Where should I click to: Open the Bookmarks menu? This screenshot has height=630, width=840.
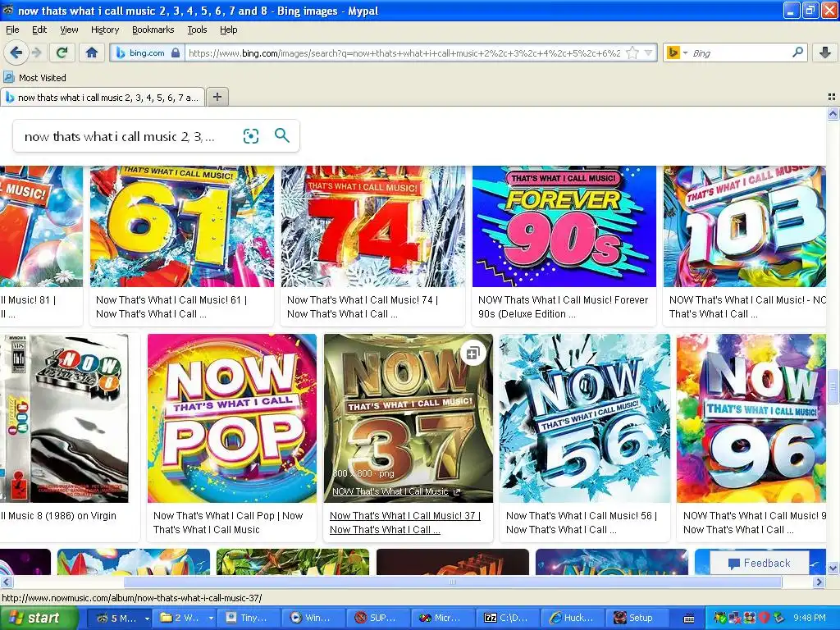point(153,30)
